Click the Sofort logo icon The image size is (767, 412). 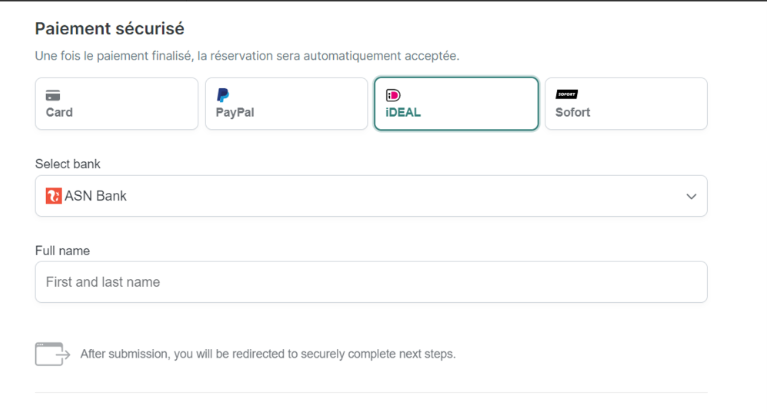coord(566,94)
